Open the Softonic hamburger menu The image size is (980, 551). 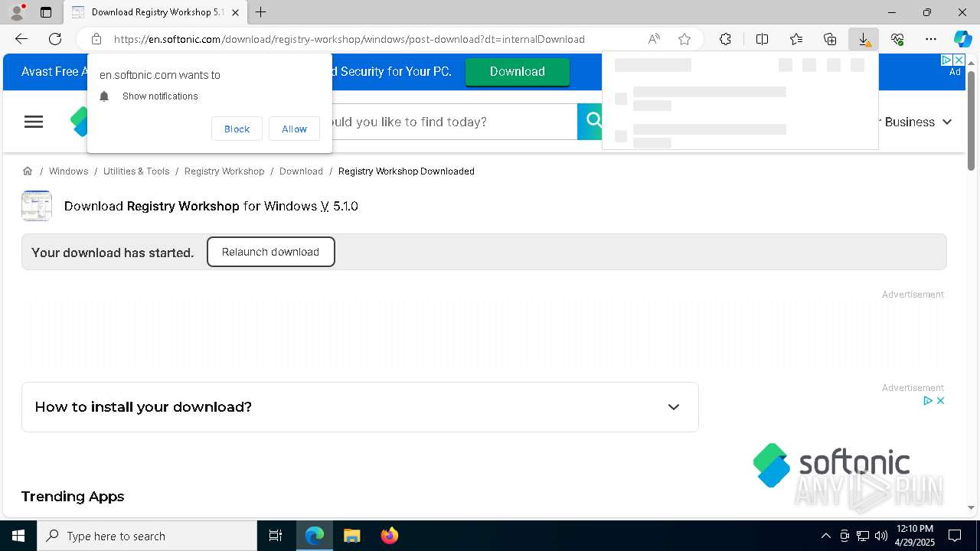[x=34, y=122]
